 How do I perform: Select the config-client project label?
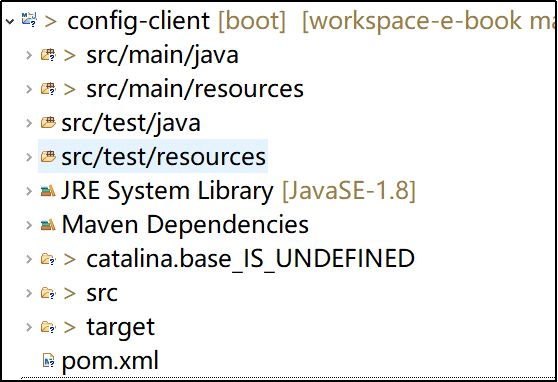pos(138,21)
